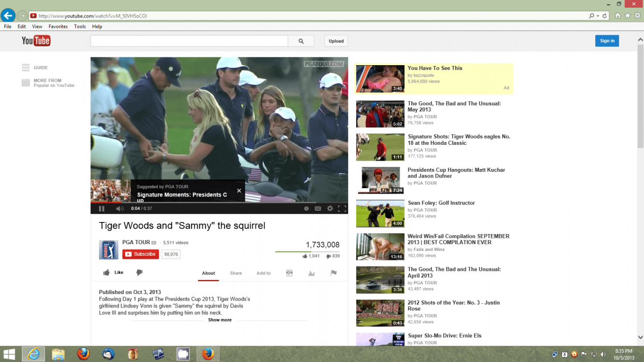
Task: Open Favorites star icon in browser
Action: click(x=628, y=16)
